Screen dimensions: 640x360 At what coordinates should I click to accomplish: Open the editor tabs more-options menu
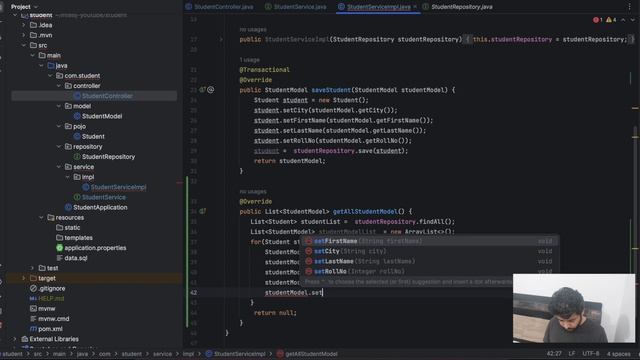coord(629,7)
